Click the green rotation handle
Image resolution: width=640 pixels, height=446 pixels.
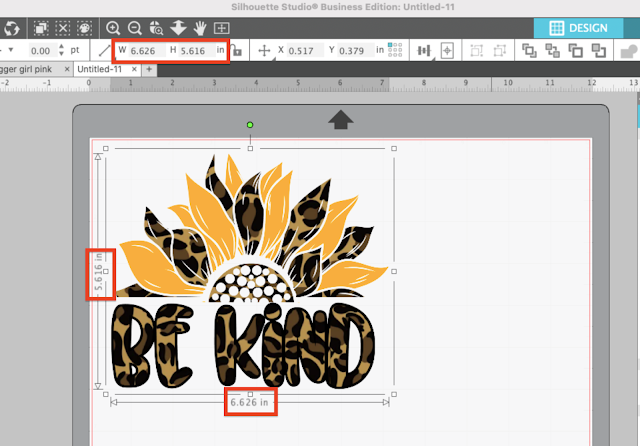pyautogui.click(x=250, y=125)
